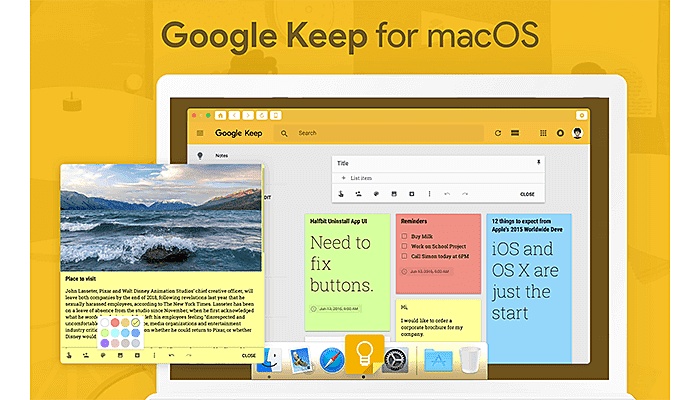Click the Home button in the window toolbar
This screenshot has height=400, width=700.
pos(220,115)
